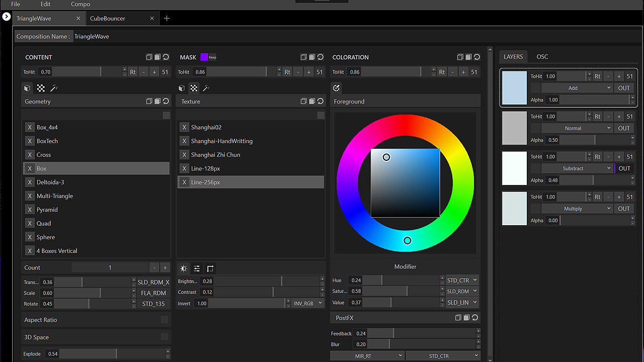
Task: Select the LAYERS tab
Action: click(513, 56)
